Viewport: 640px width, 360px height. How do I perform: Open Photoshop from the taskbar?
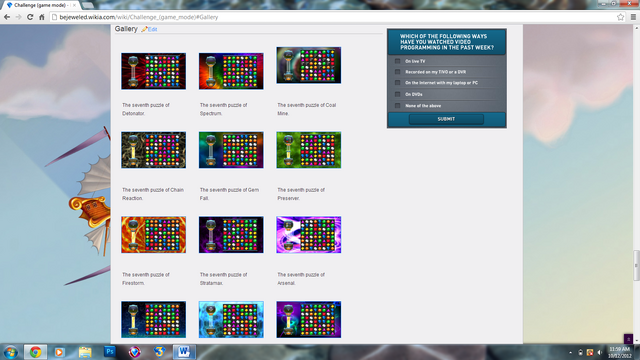point(110,351)
